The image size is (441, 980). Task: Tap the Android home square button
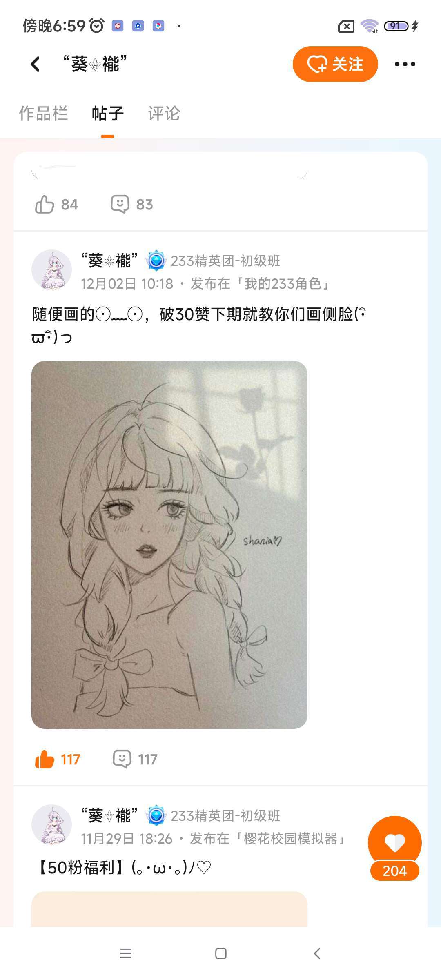tap(220, 953)
